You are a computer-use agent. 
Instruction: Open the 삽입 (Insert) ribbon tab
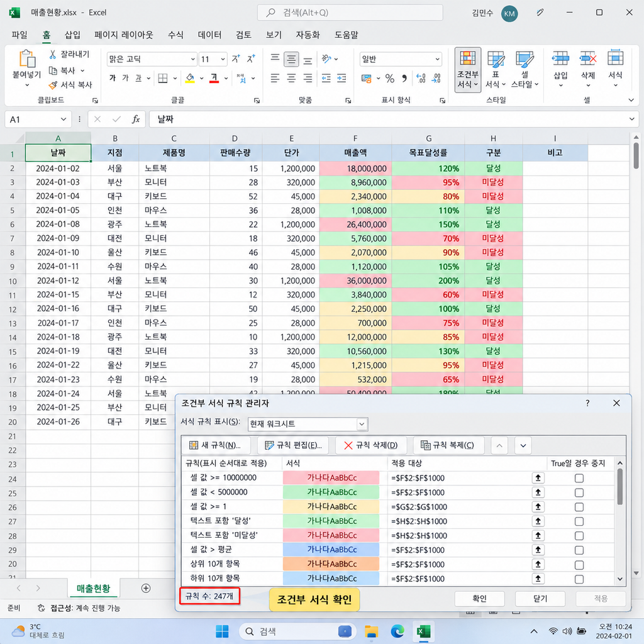tap(72, 35)
